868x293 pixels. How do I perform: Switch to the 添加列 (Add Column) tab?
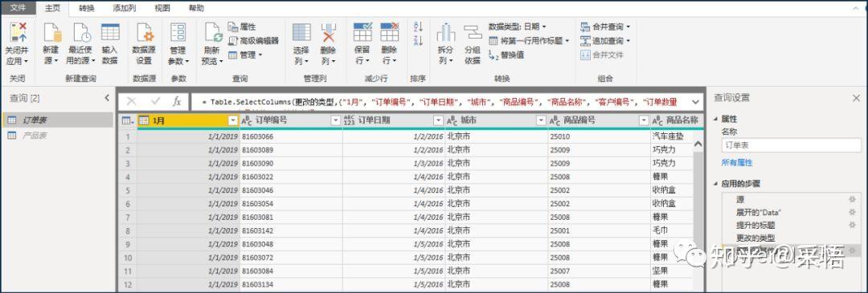124,8
